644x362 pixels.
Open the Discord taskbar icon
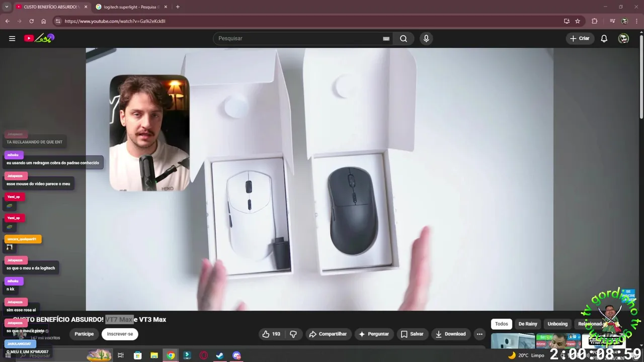click(236, 355)
